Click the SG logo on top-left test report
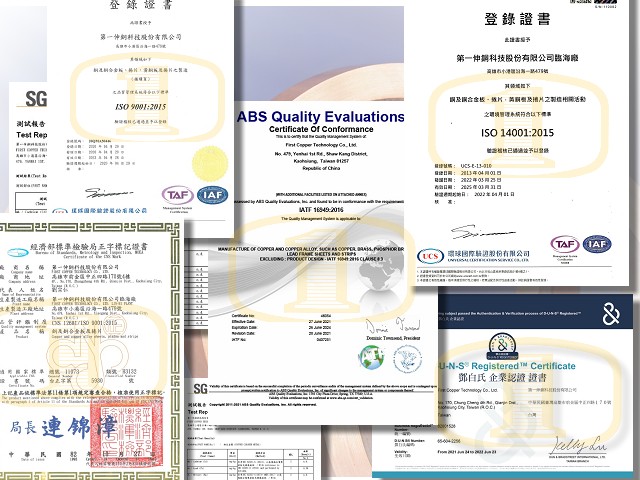 [x=36, y=99]
